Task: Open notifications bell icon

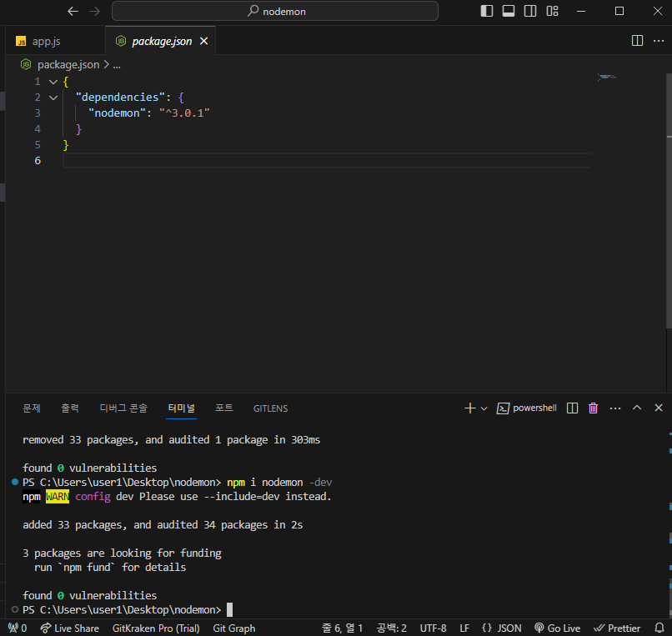Action: (x=659, y=628)
